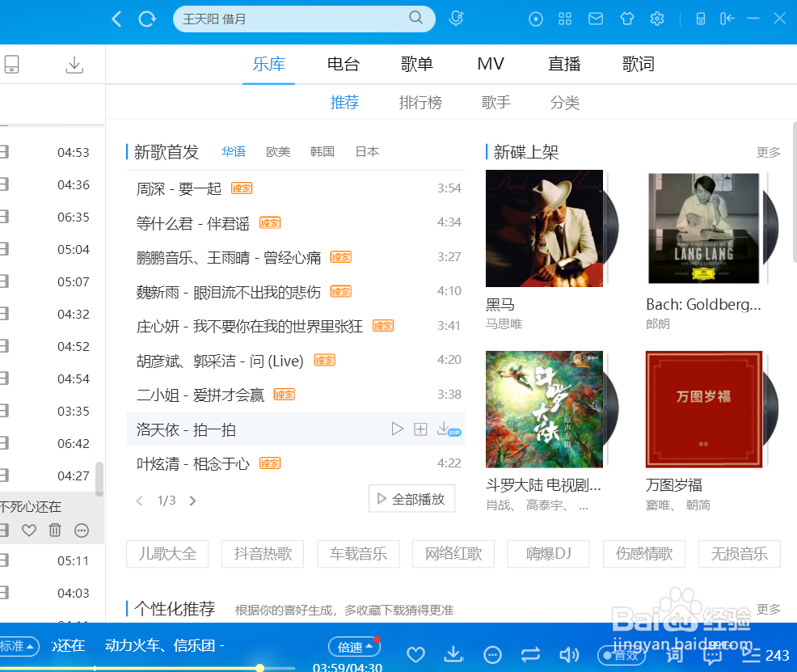Open more options in the bottom player bar

click(x=492, y=655)
